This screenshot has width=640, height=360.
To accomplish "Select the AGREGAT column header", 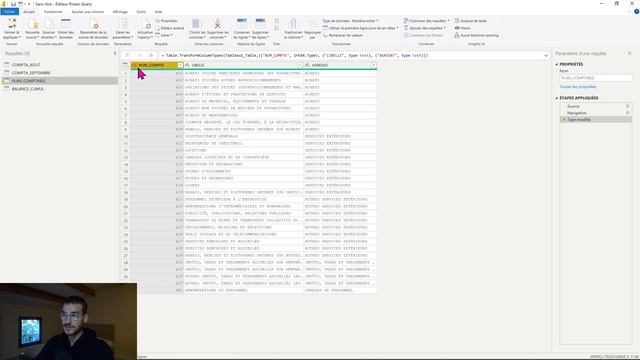I will pyautogui.click(x=340, y=65).
